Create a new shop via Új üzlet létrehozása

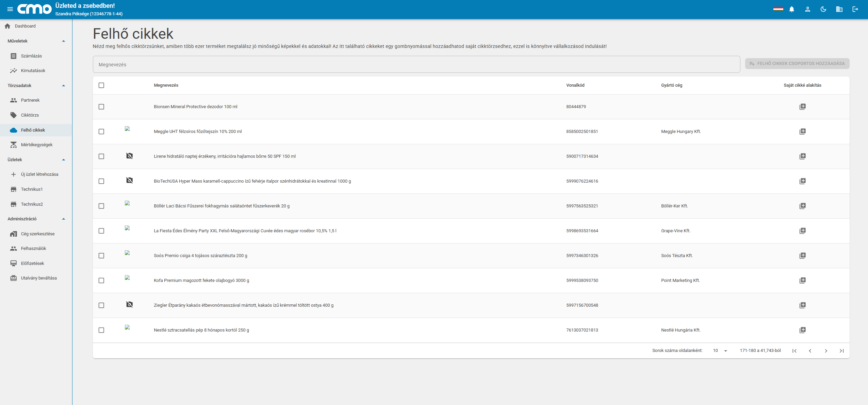36,174
